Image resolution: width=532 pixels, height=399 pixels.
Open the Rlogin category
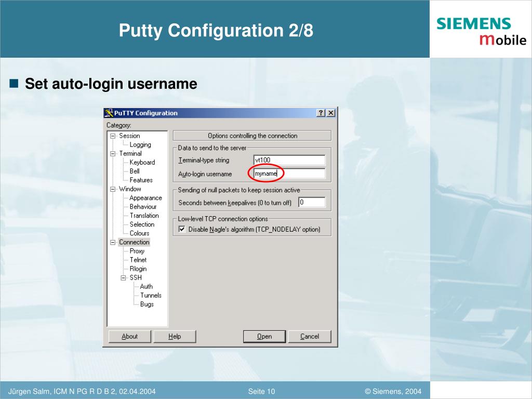point(138,269)
